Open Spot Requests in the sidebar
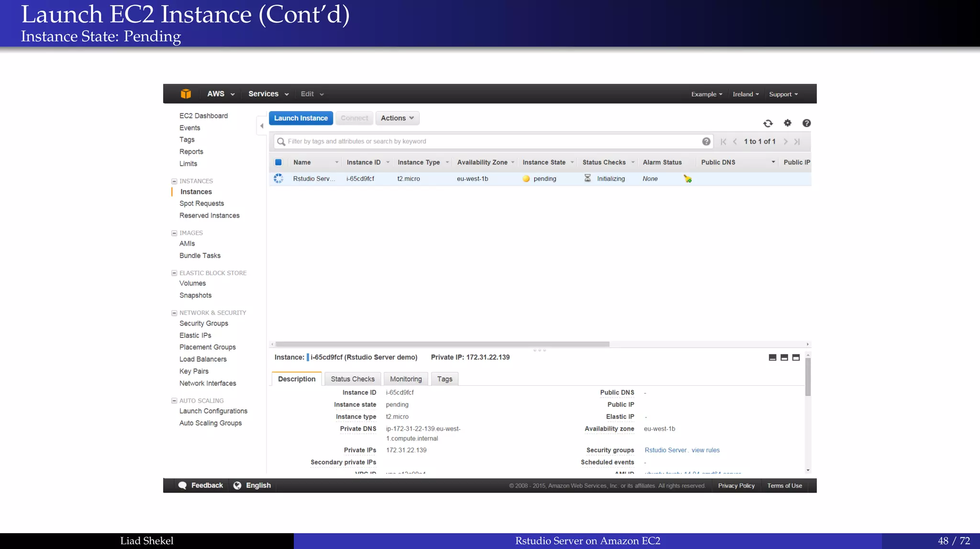980x549 pixels. point(201,203)
